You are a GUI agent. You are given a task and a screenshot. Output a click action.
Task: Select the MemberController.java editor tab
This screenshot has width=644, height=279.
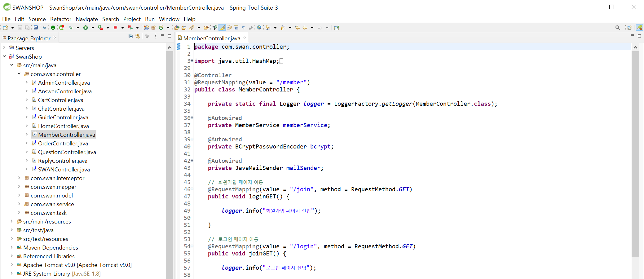[212, 38]
